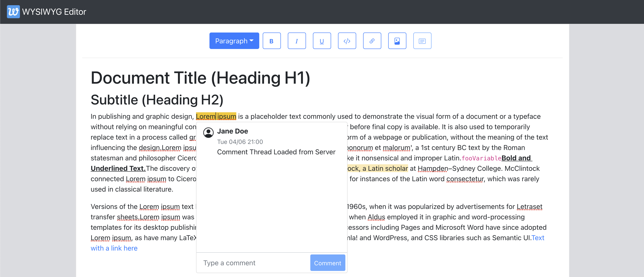Click the comment toolbar icon
Viewport: 644px width, 277px height.
[x=422, y=41]
